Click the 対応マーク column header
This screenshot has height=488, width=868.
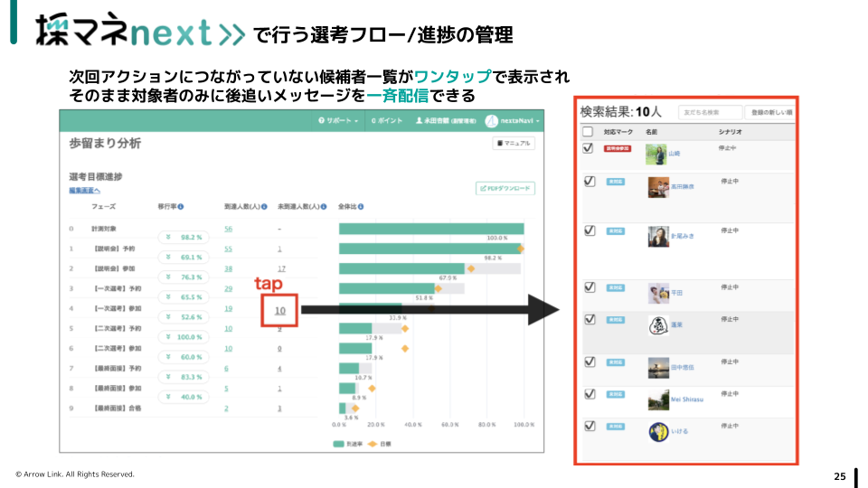coord(617,132)
